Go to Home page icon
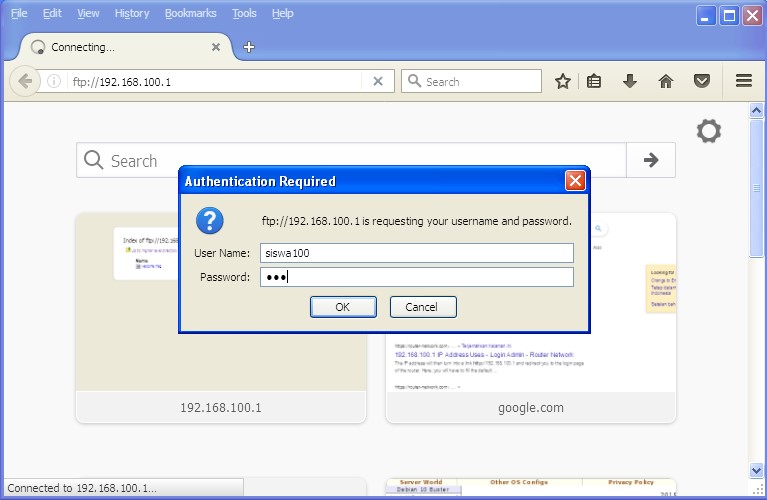767x500 pixels. coord(666,82)
